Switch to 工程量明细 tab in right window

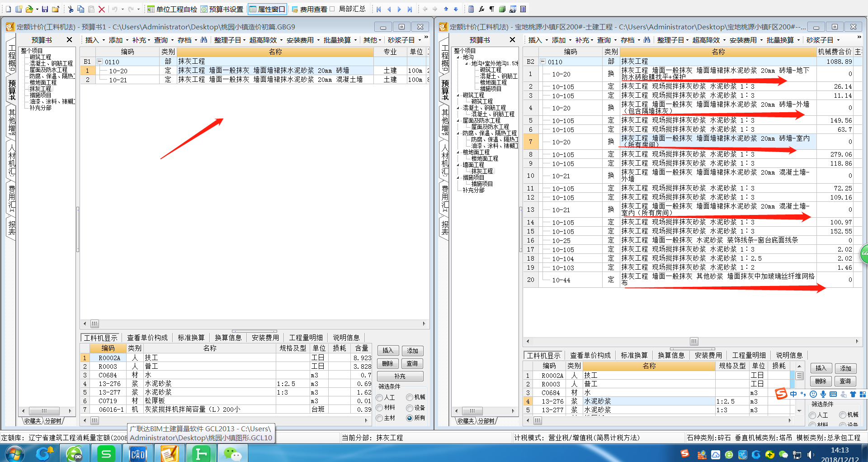pos(749,355)
